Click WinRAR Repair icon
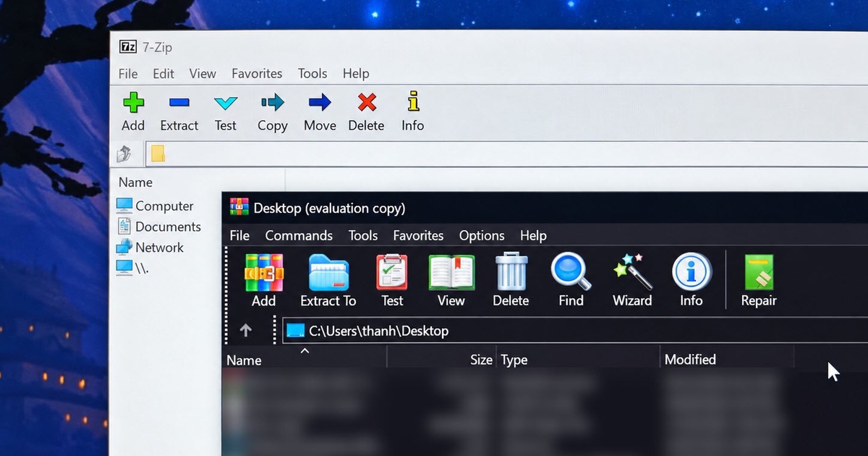Viewport: 868px width, 456px height. click(x=759, y=272)
